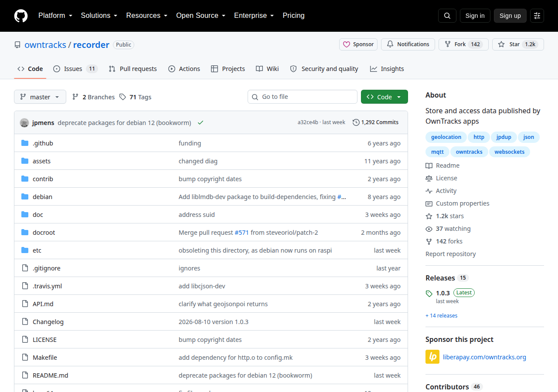Screen dimensions: 558x392
Task: Click the star icon beside 1.2k stars
Action: click(x=429, y=216)
